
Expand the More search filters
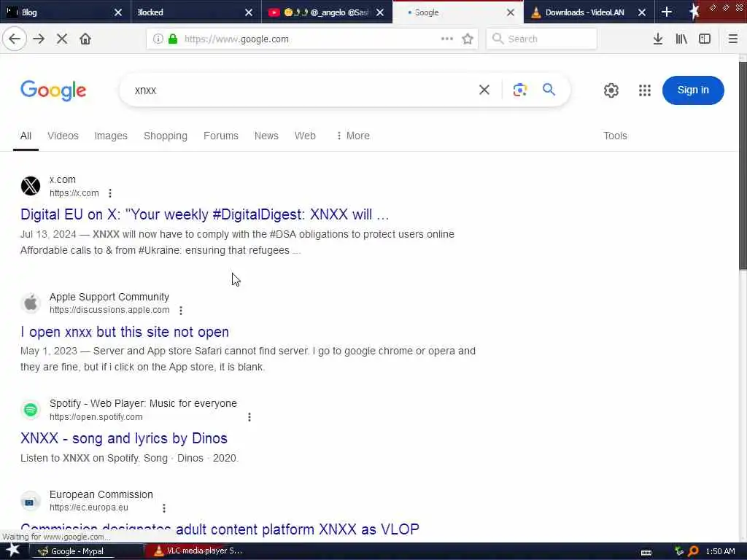point(352,136)
